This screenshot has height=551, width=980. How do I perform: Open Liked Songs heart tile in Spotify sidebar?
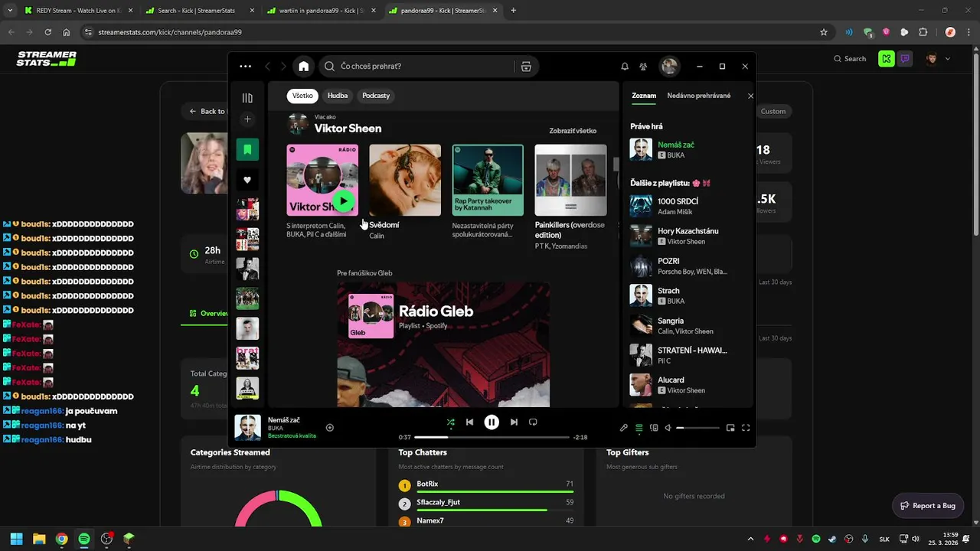247,180
